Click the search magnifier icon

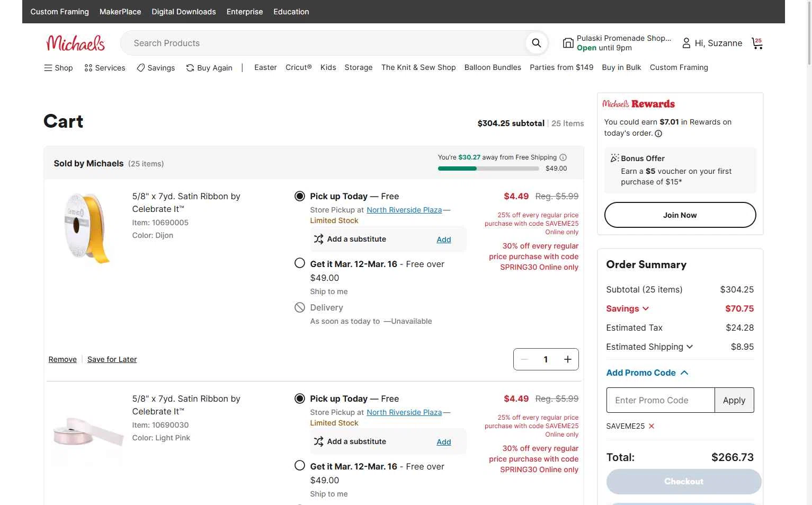(537, 43)
